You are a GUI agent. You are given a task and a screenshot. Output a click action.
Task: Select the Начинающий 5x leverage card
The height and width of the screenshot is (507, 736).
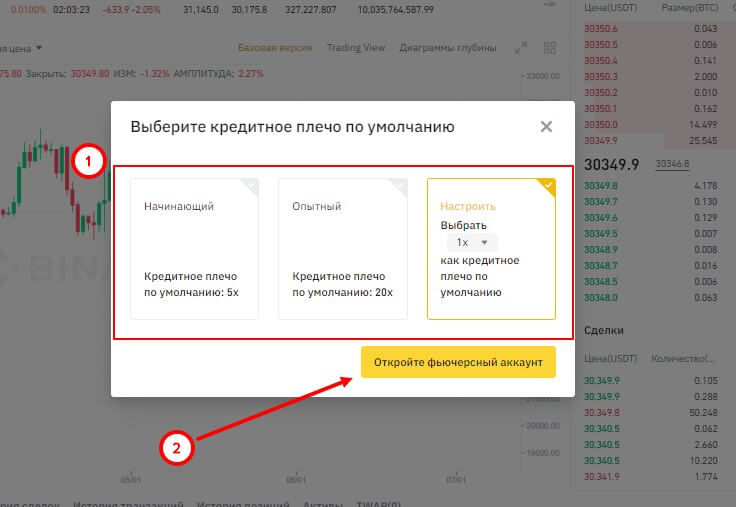[x=194, y=248]
